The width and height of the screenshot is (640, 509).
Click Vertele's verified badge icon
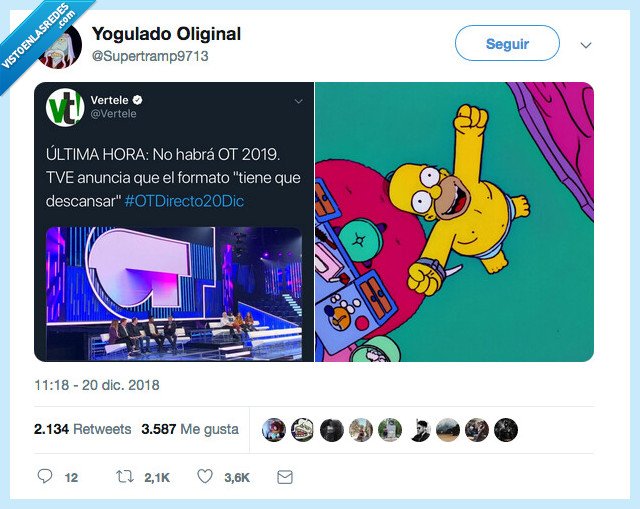pos(138,102)
